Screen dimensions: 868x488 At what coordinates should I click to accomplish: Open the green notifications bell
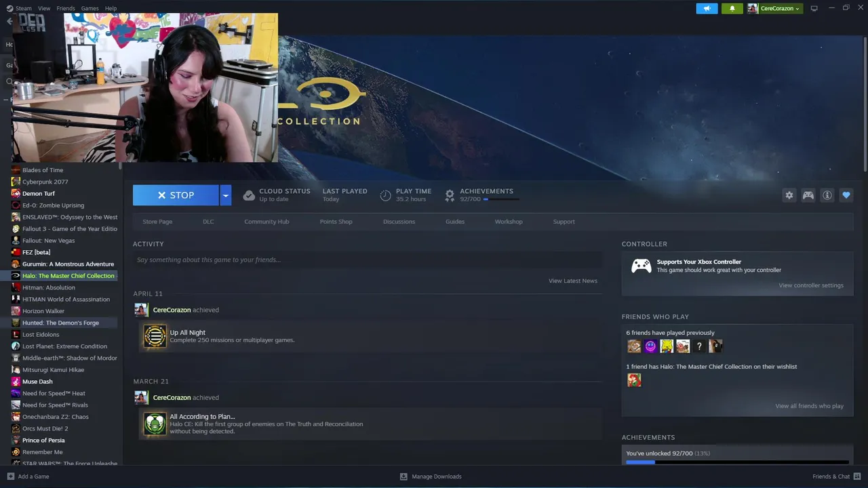coord(732,9)
